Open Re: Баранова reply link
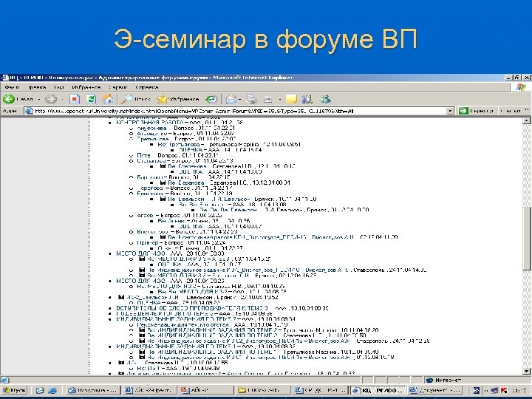This screenshot has width=532, height=399. click(186, 183)
